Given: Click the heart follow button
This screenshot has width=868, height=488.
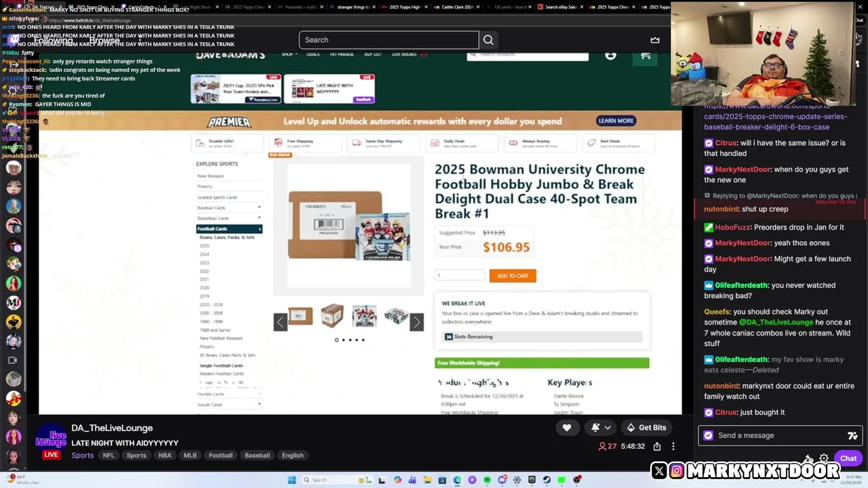Looking at the screenshot, I should click(567, 428).
